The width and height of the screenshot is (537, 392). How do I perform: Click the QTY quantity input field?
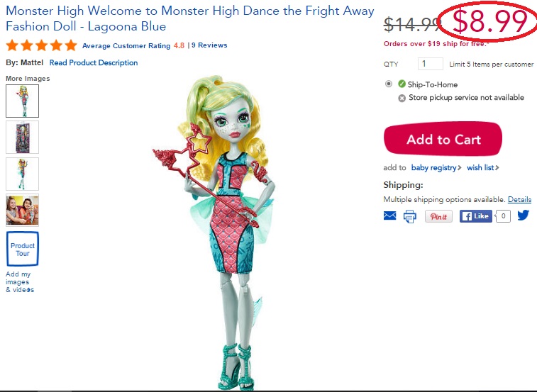431,64
